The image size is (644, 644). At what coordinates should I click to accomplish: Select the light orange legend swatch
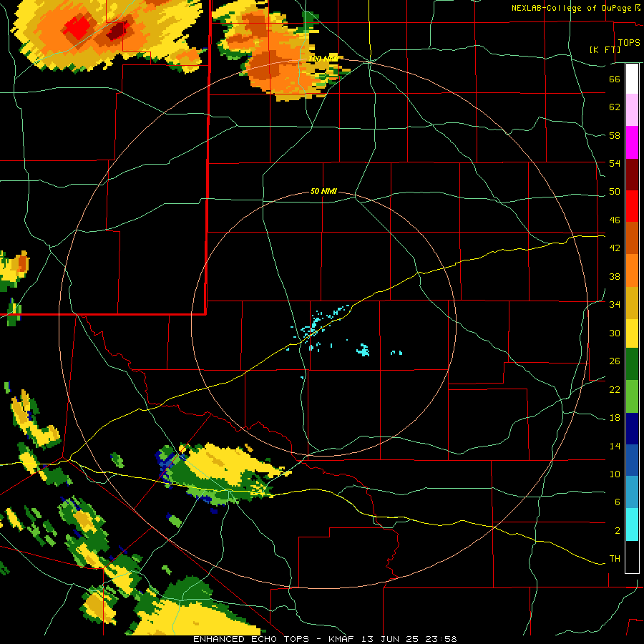click(x=632, y=270)
